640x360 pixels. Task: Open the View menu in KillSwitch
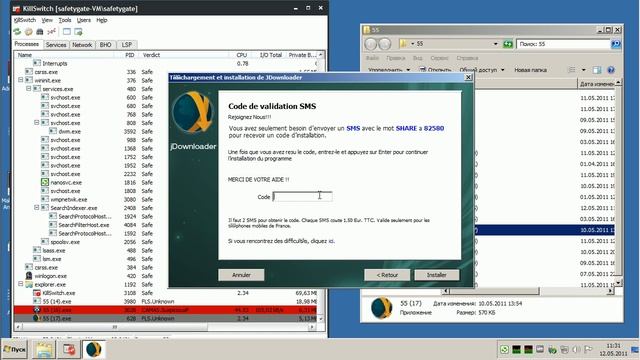[x=47, y=20]
